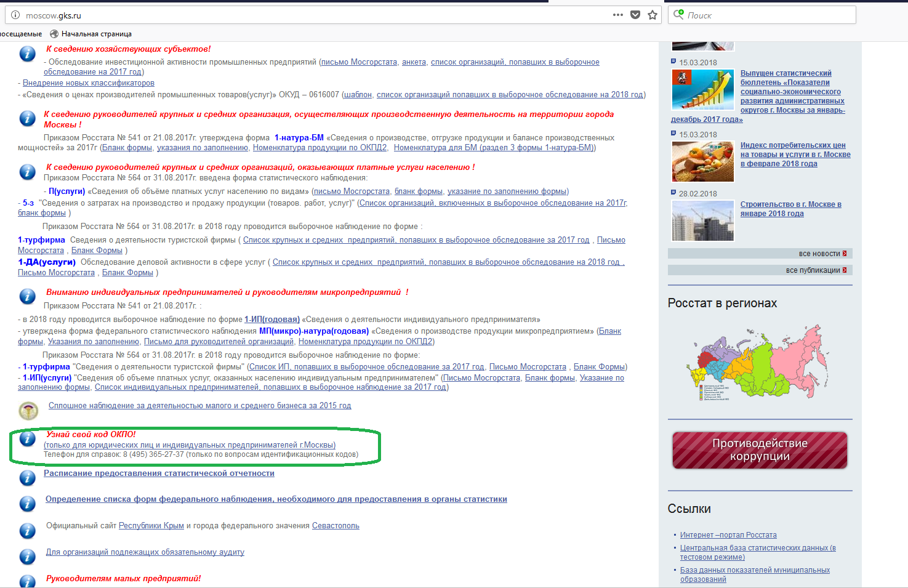Image resolution: width=908 pixels, height=588 pixels.
Task: Open the '5-з' form link
Action: point(28,203)
